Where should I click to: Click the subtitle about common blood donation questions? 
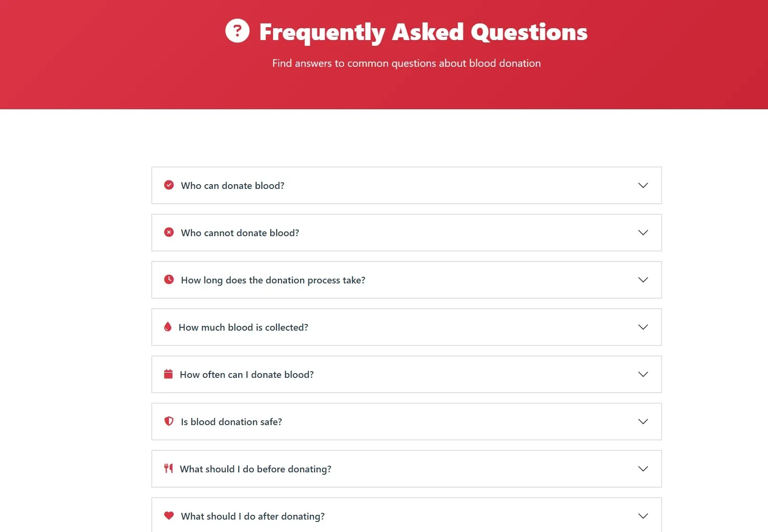[x=406, y=63]
